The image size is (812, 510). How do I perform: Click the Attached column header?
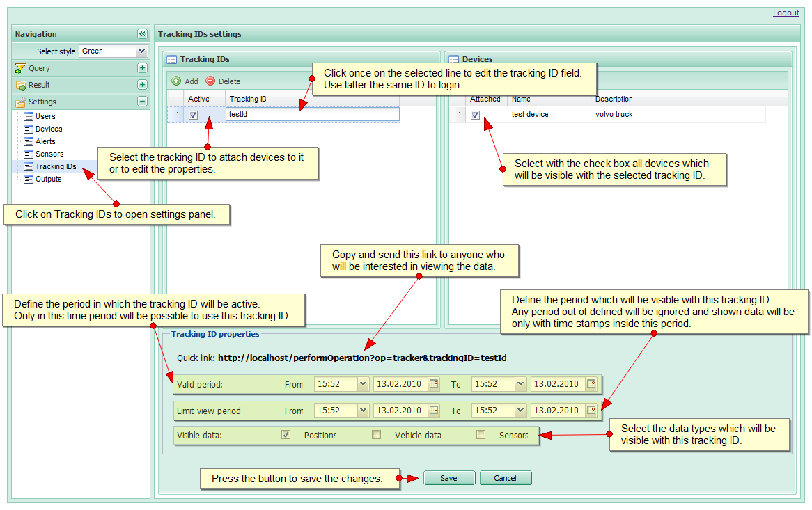coord(485,99)
